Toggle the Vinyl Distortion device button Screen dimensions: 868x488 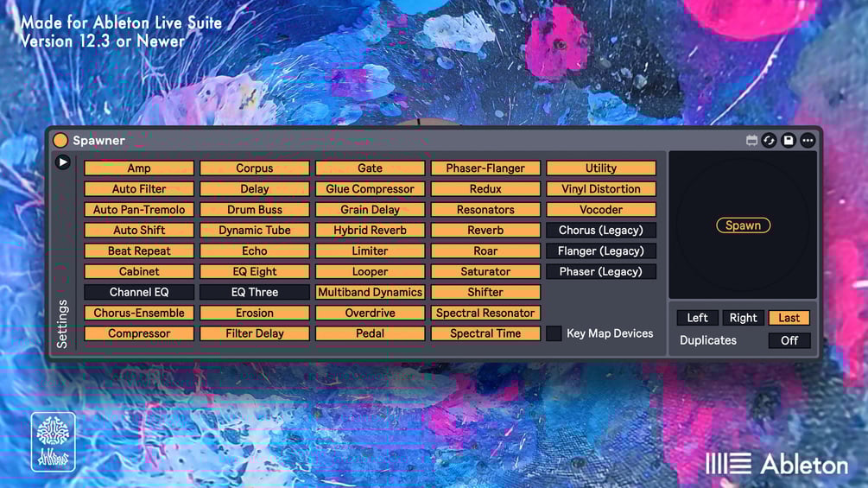pyautogui.click(x=601, y=188)
